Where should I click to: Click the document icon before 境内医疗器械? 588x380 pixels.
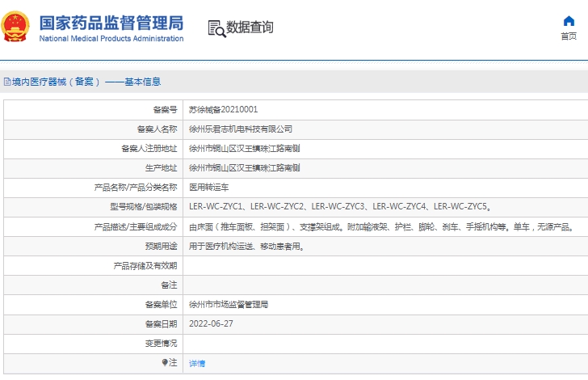point(7,82)
